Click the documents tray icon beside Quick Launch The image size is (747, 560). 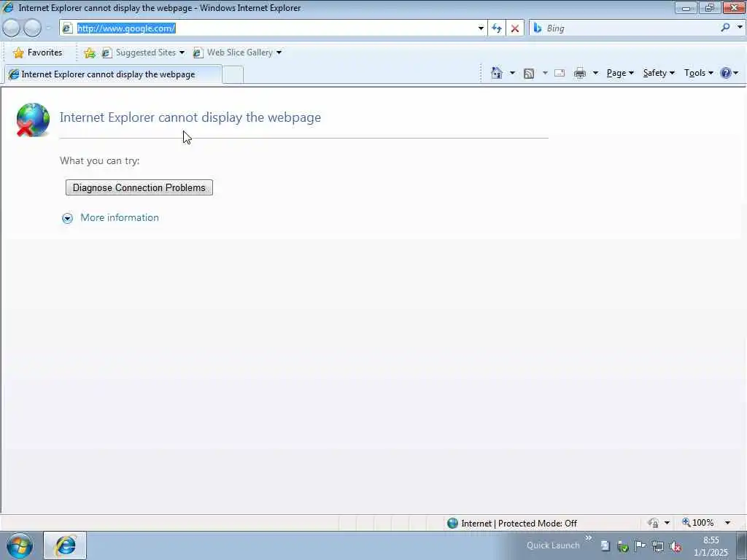coord(605,546)
